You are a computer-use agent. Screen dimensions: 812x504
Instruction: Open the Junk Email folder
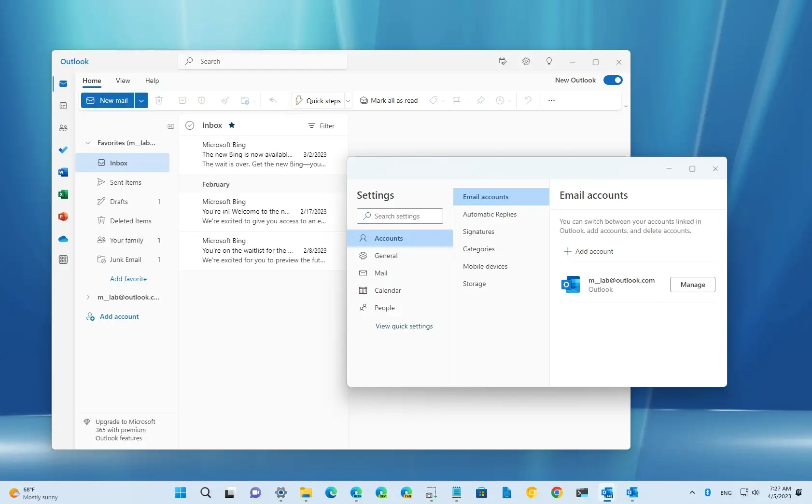pyautogui.click(x=123, y=259)
